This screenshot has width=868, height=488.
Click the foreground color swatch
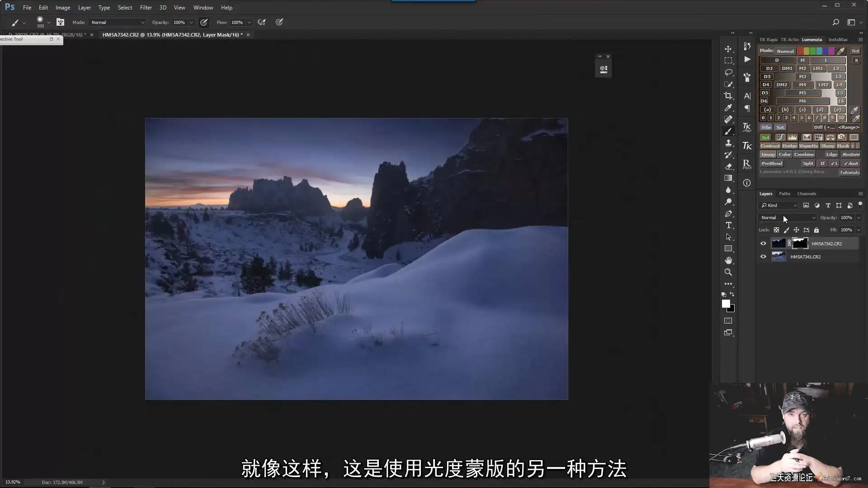(x=726, y=304)
